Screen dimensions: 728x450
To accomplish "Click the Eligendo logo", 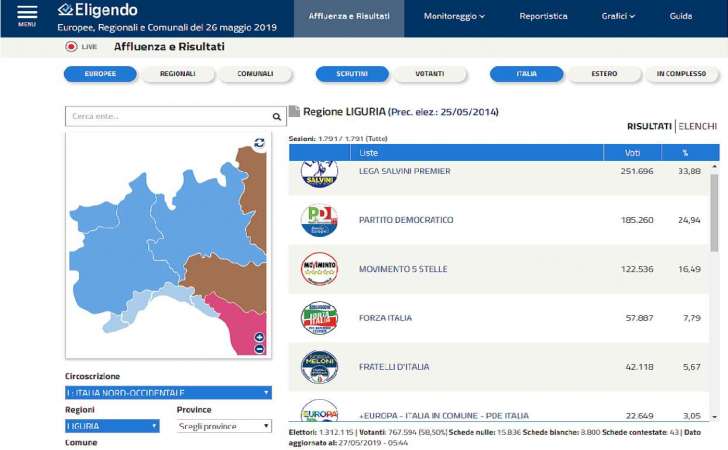I will (x=98, y=10).
